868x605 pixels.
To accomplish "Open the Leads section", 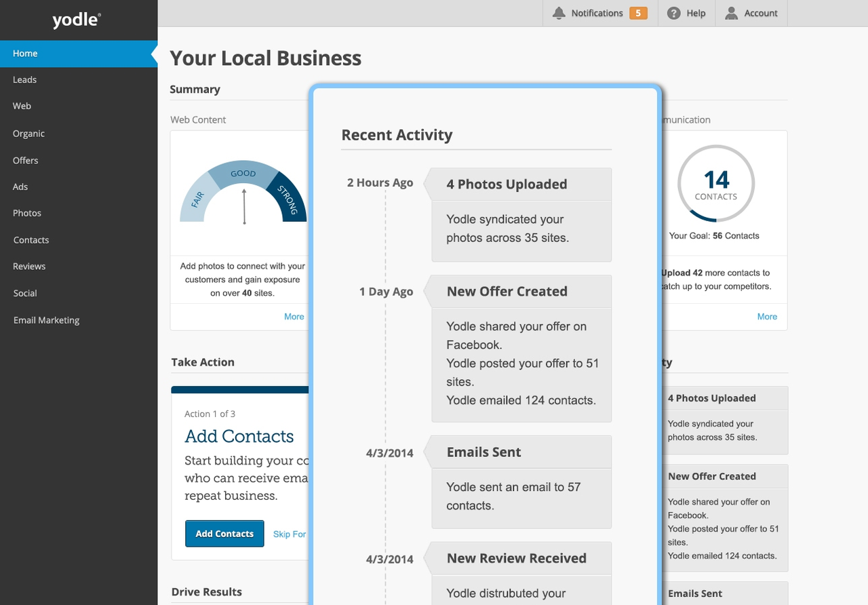I will click(x=24, y=79).
